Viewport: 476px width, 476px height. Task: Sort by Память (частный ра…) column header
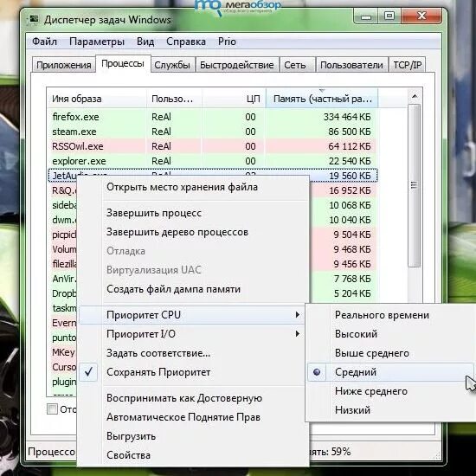322,99
